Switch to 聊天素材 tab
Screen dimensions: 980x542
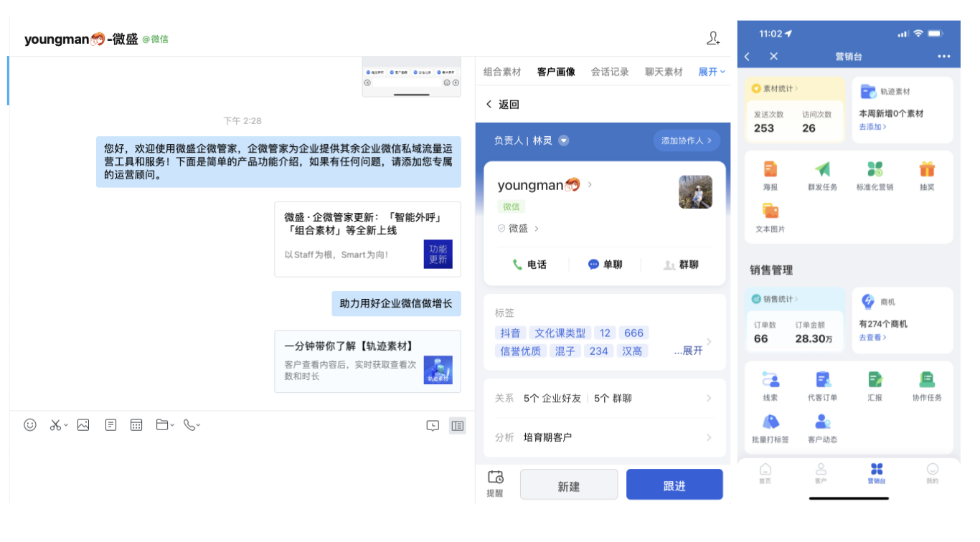point(664,72)
